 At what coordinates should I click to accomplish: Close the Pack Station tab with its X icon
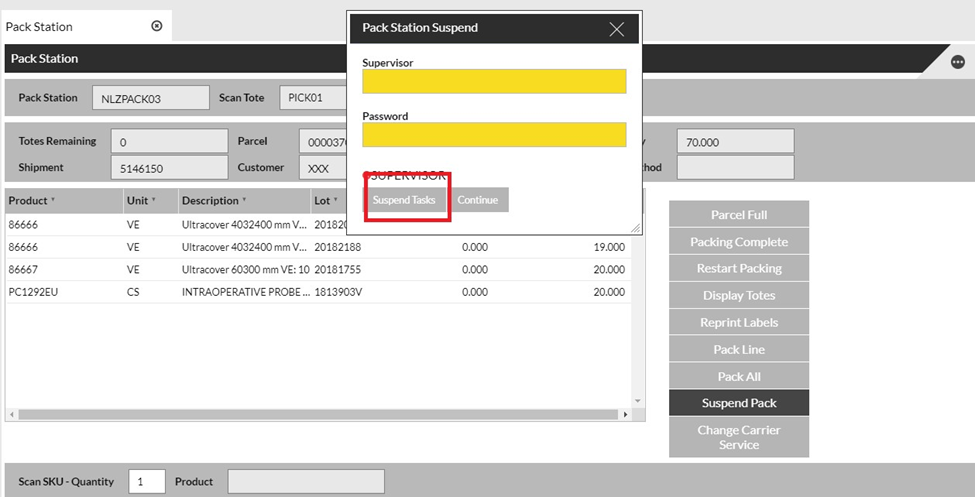[x=156, y=26]
